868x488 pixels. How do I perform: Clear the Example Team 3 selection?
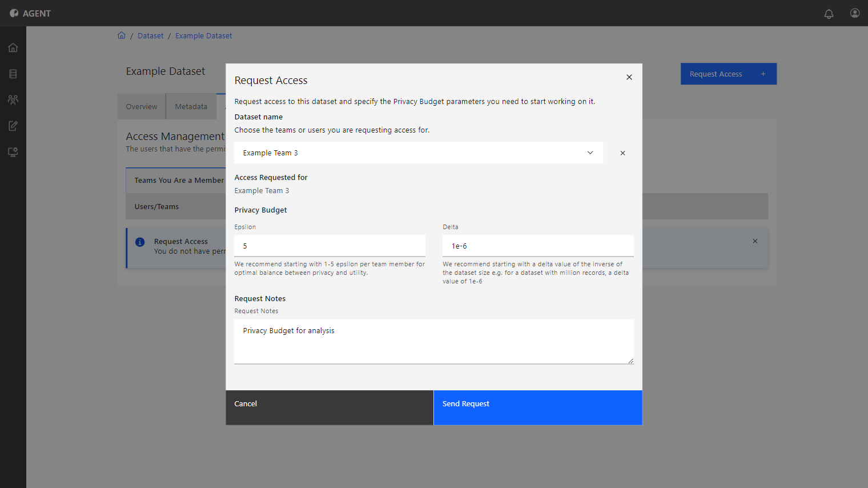click(x=622, y=153)
